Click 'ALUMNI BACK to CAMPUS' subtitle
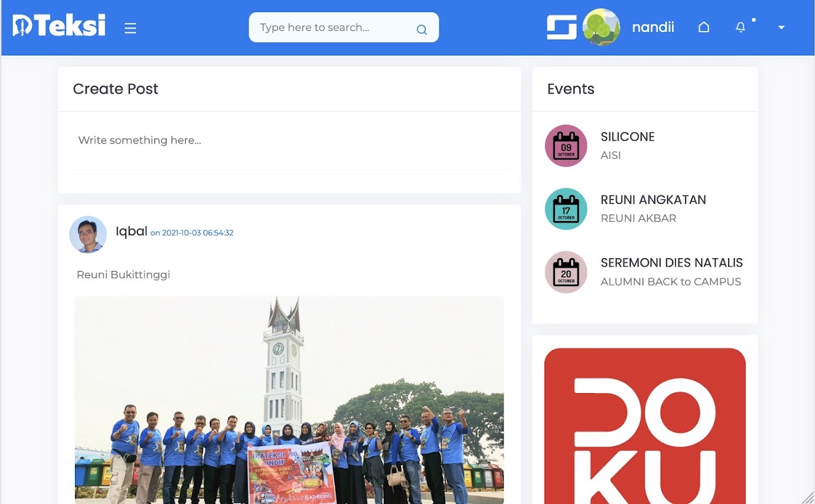 point(671,282)
